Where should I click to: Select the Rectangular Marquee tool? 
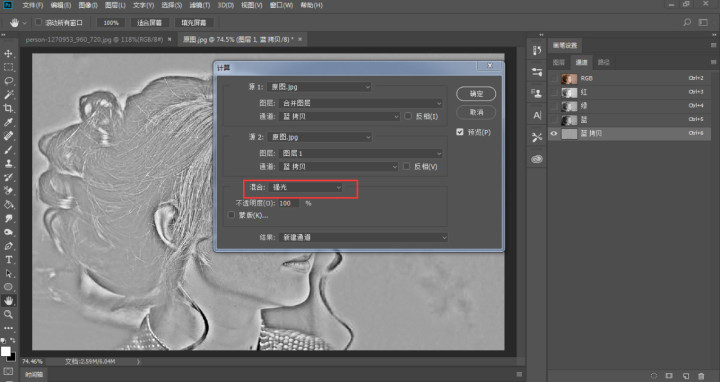point(8,67)
